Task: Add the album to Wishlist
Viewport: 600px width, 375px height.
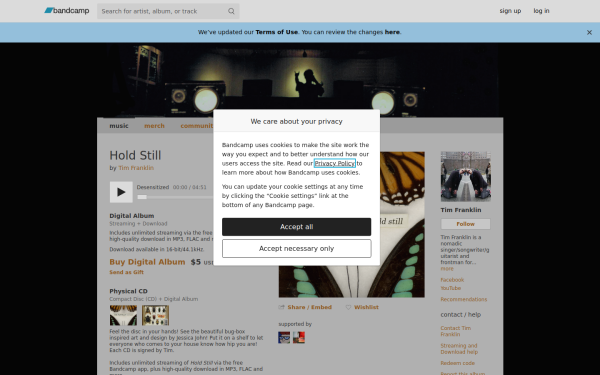Action: pos(362,307)
